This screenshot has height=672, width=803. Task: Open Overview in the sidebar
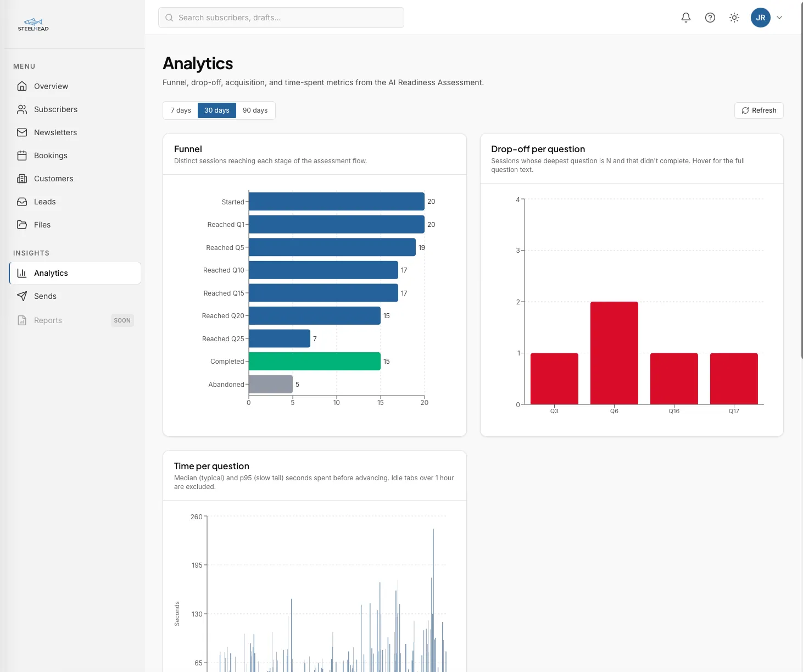pyautogui.click(x=75, y=86)
